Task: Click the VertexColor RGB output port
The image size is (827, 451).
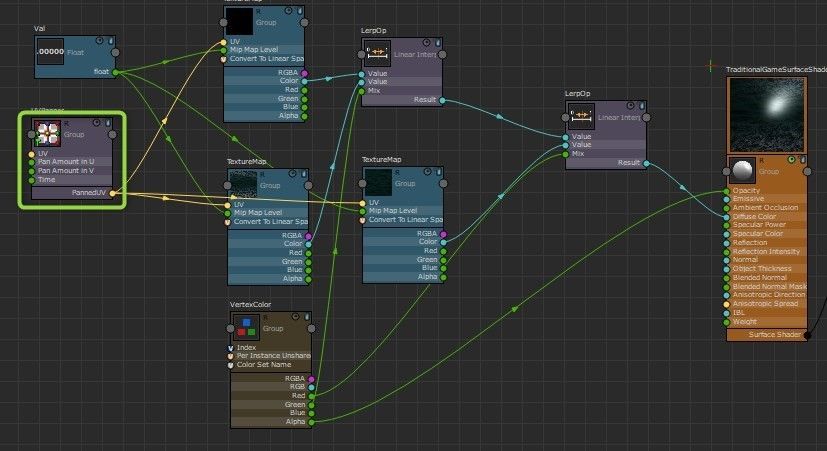Action: [x=312, y=387]
